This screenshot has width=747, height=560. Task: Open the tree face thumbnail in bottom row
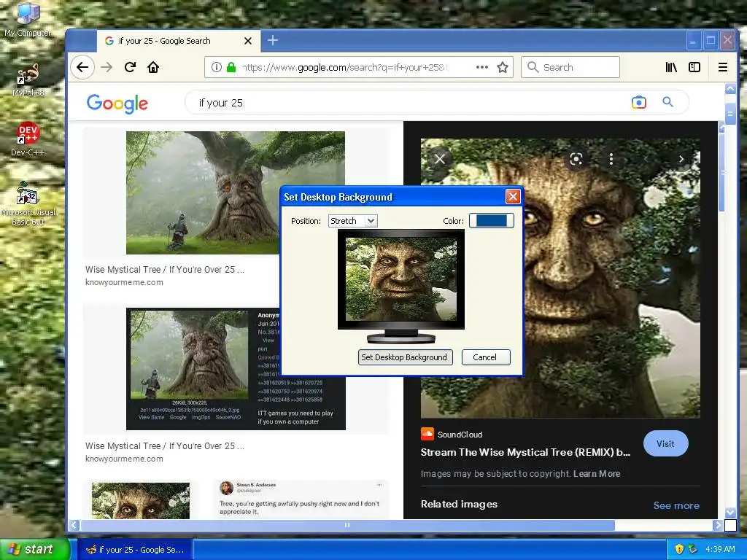pyautogui.click(x=141, y=500)
